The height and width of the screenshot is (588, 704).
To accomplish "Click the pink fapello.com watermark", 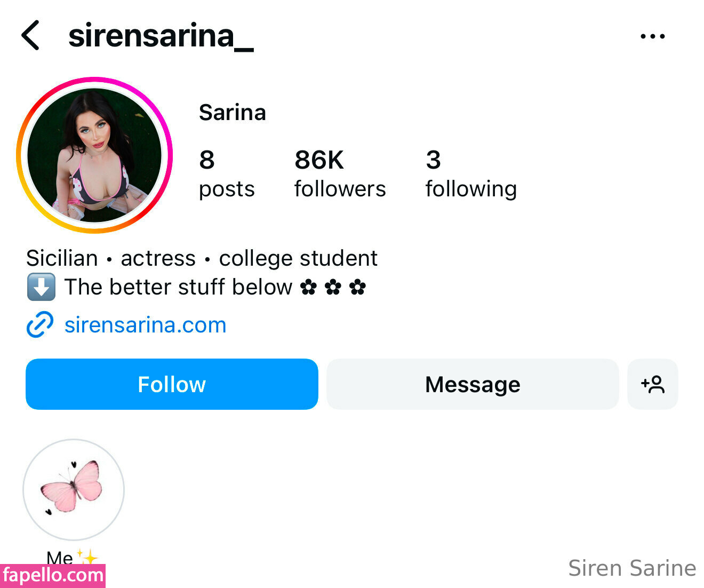I will pyautogui.click(x=53, y=576).
